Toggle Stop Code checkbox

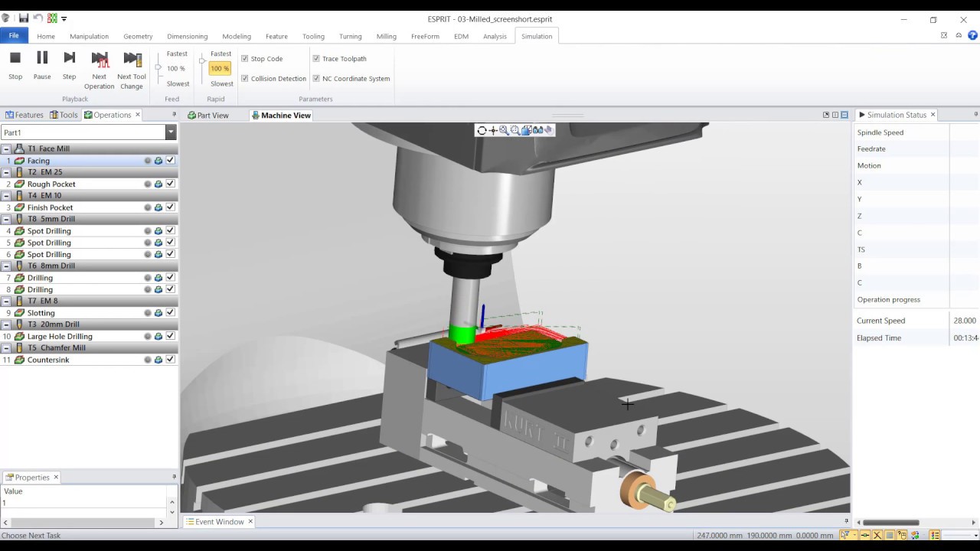[x=245, y=58]
